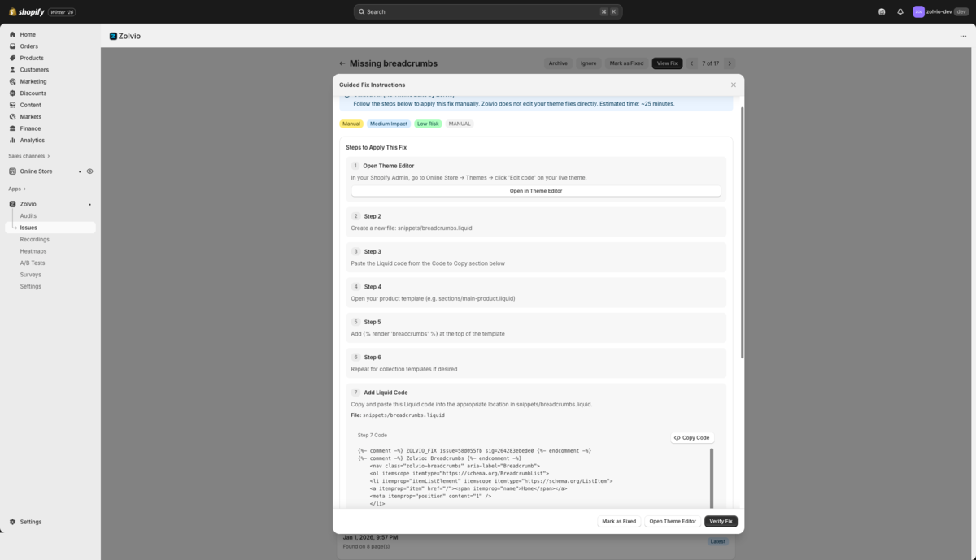Open the notifications bell
Viewport: 976px width, 560px height.
pos(899,11)
